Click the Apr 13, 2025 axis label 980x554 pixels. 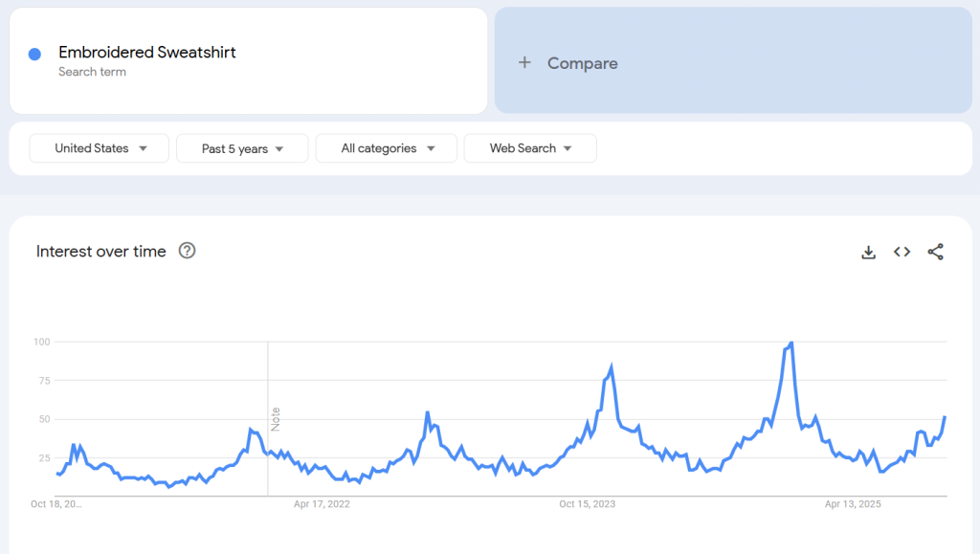(x=853, y=503)
